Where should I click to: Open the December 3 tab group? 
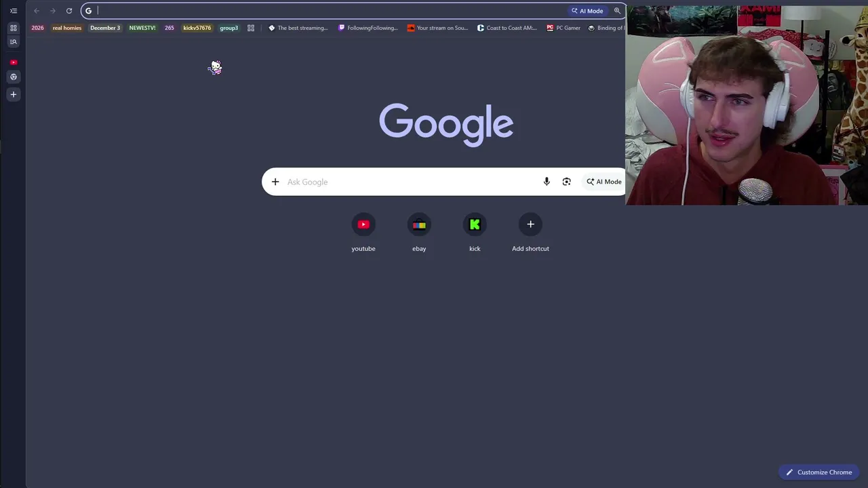tap(105, 28)
